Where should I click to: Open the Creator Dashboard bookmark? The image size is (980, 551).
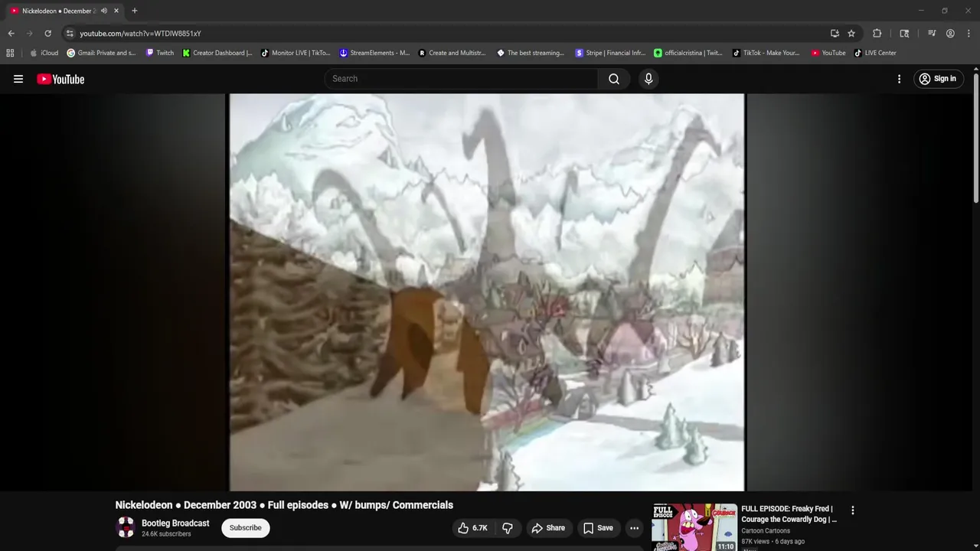click(217, 53)
